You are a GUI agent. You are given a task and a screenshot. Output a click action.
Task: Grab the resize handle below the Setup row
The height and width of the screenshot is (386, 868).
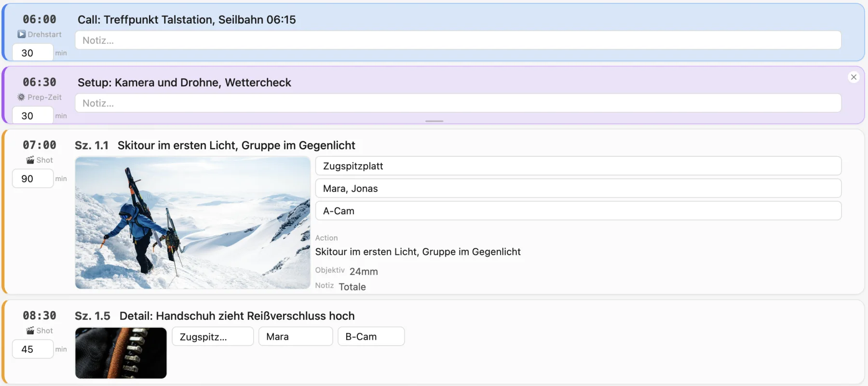point(434,121)
